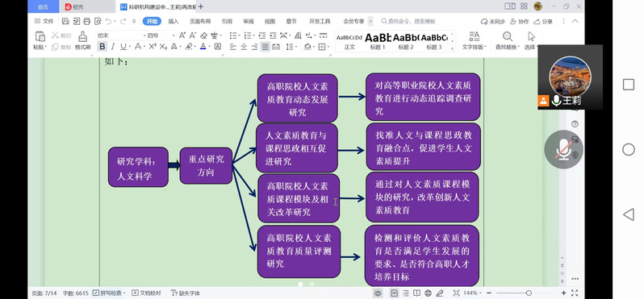
Task: Open the 插入 ribbon tab
Action: click(174, 21)
